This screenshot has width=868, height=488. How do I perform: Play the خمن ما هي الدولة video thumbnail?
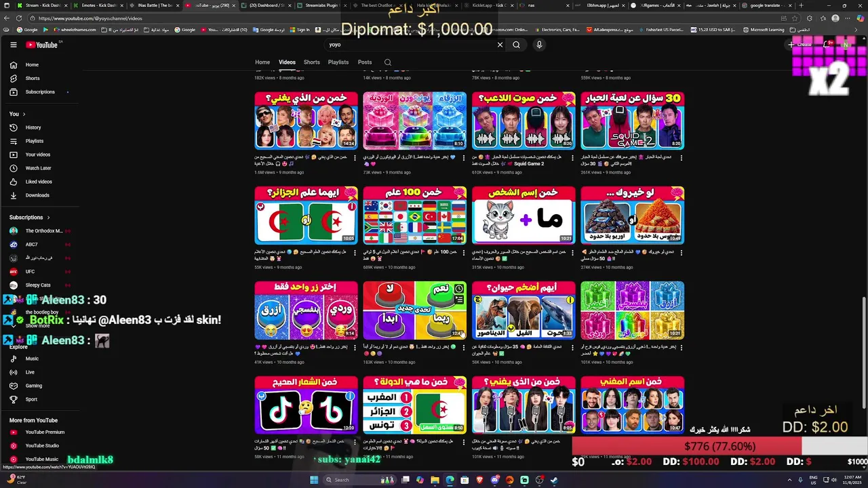414,405
